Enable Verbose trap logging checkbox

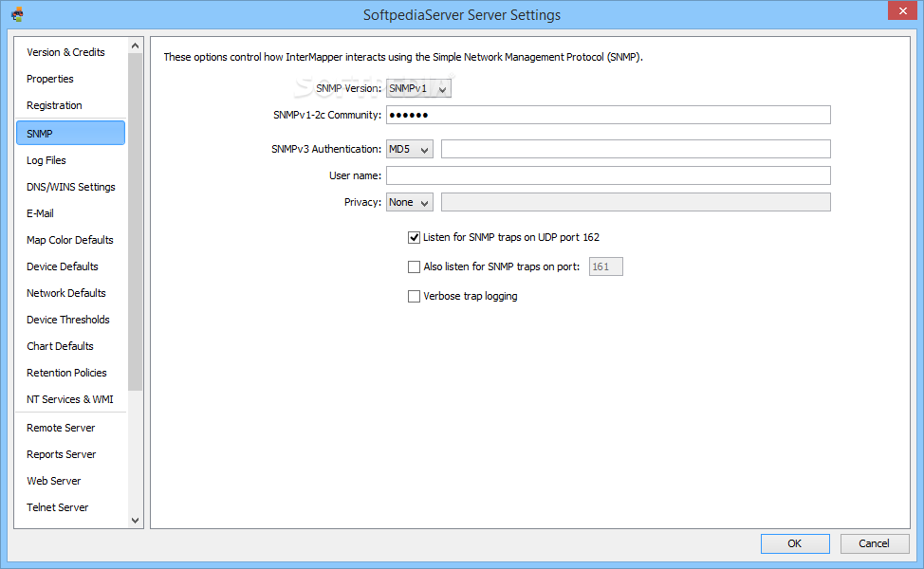(x=414, y=296)
